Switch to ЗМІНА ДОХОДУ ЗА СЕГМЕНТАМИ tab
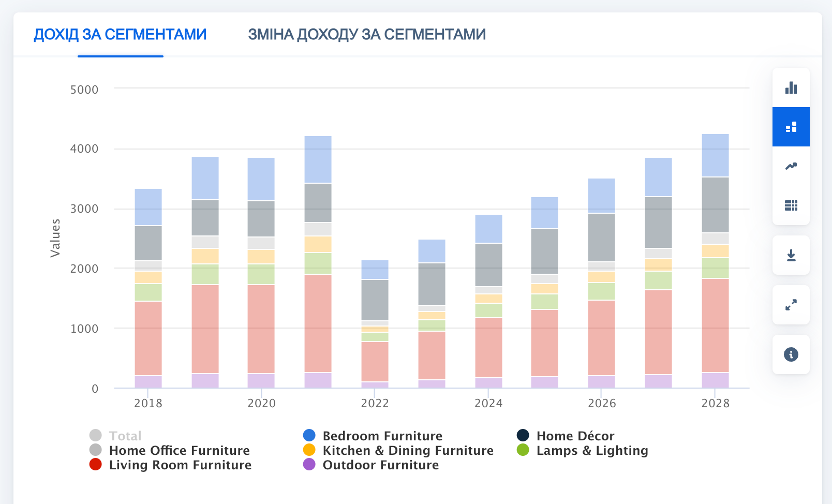Viewport: 832px width, 504px height. (x=366, y=35)
